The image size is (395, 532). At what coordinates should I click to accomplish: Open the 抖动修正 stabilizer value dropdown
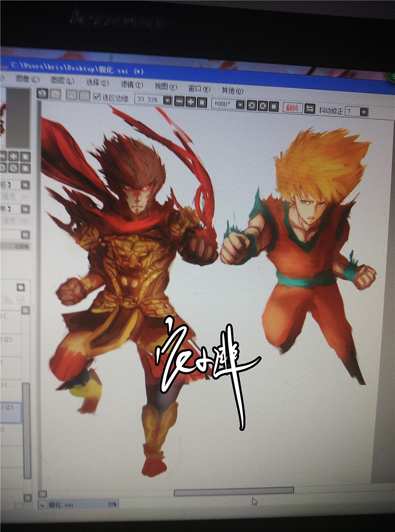pos(364,112)
